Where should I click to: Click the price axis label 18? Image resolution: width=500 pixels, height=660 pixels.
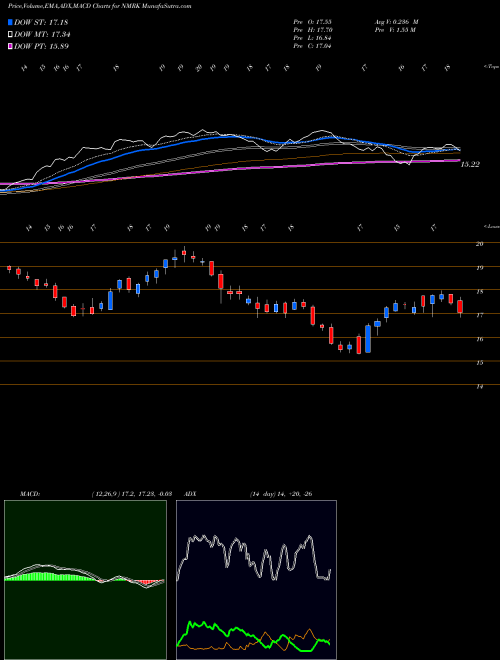point(479,291)
